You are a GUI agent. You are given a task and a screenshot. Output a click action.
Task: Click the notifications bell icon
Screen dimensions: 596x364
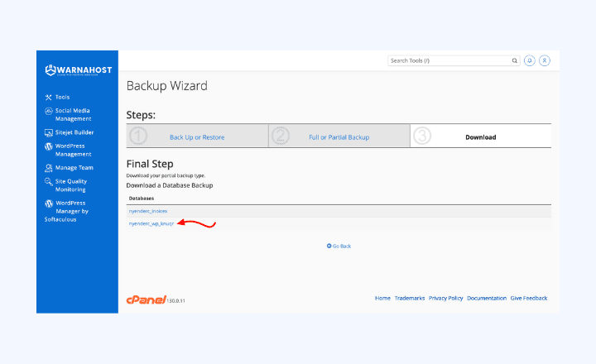point(530,60)
